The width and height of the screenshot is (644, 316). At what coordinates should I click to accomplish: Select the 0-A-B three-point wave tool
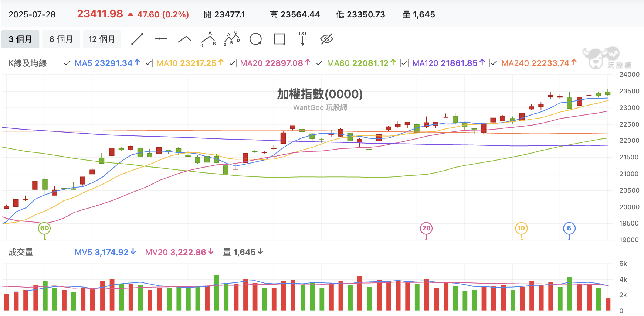(209, 39)
